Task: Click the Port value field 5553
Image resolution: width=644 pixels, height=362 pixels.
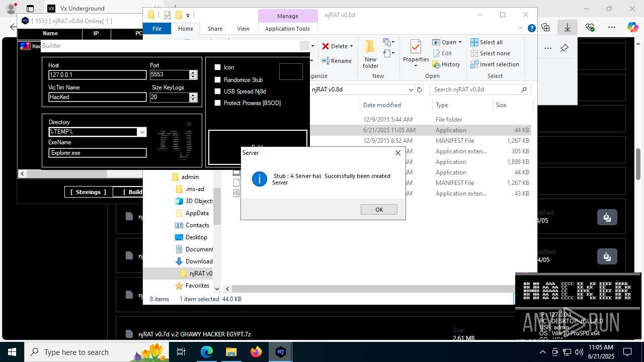Action: 169,75
